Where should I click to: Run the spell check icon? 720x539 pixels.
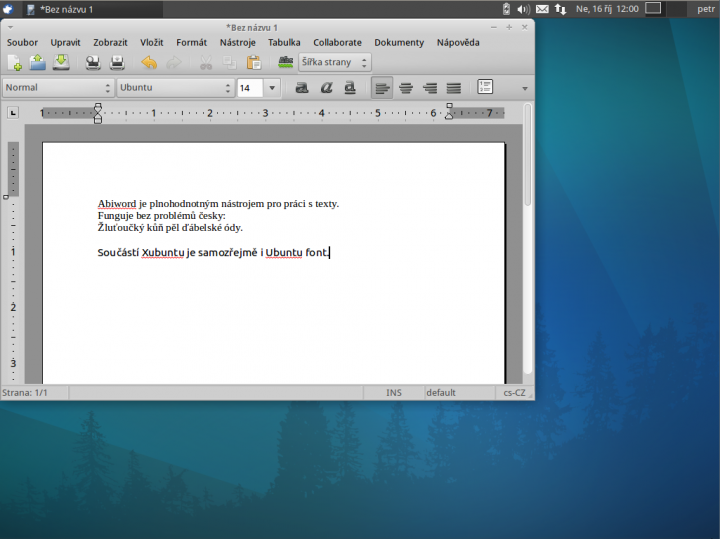tap(286, 62)
